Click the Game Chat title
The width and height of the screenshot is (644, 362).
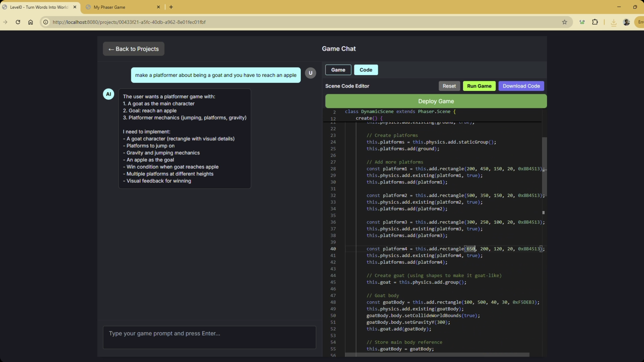click(339, 49)
